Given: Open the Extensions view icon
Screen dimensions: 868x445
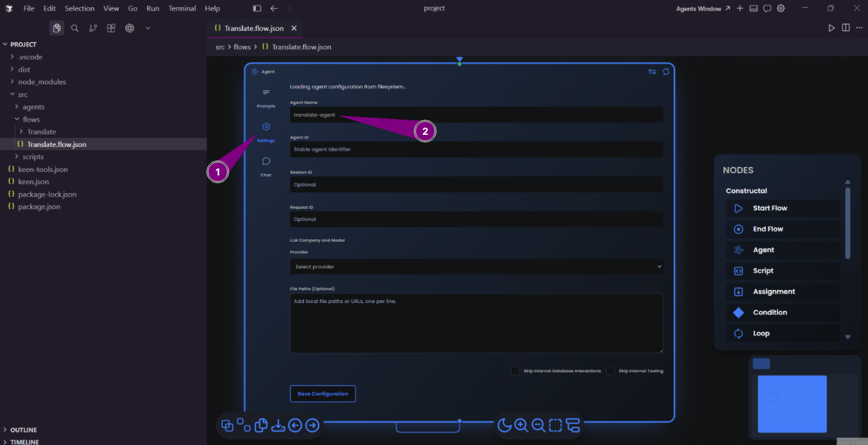Looking at the screenshot, I should point(111,28).
